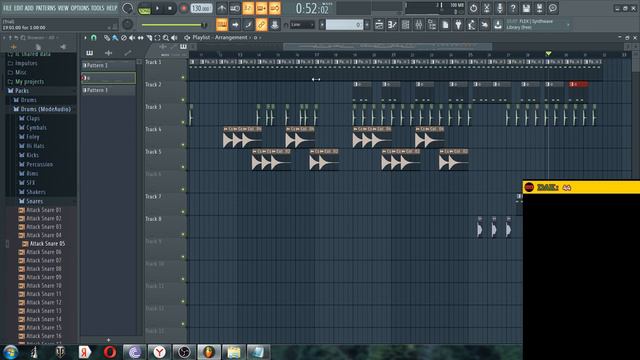This screenshot has height=360, width=640.
Task: Mute Track 4 using its green light
Action: coord(183,144)
